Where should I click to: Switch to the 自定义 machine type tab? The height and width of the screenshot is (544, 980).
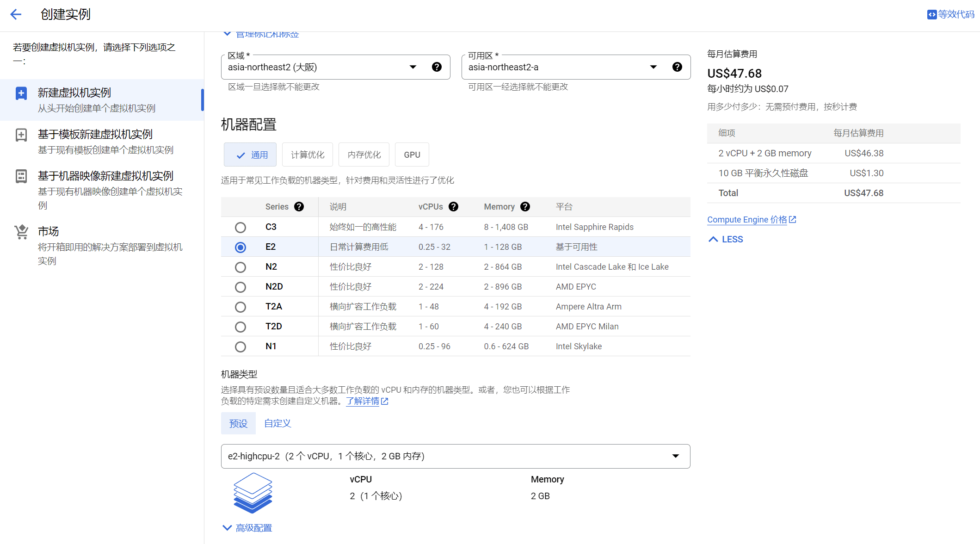277,423
